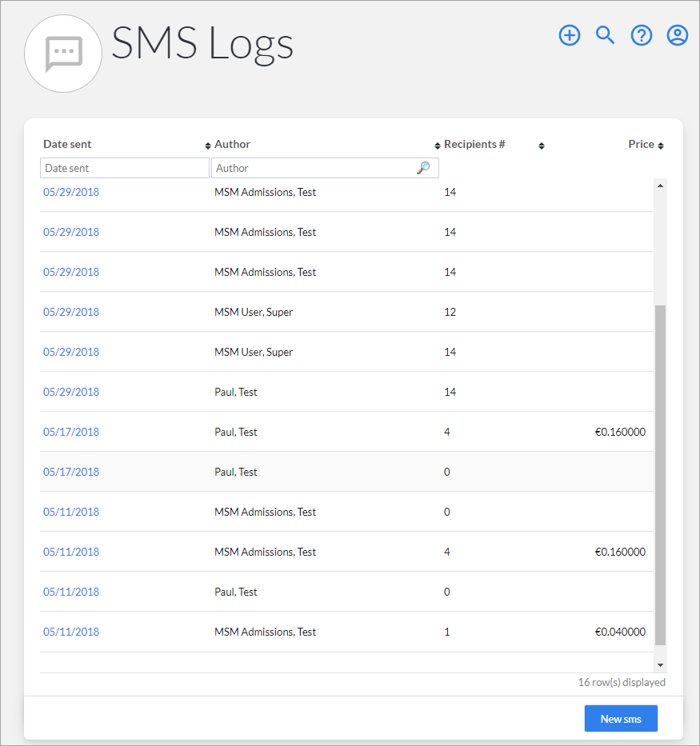700x746 pixels.
Task: Sort using arrows beside Price header
Action: click(661, 146)
